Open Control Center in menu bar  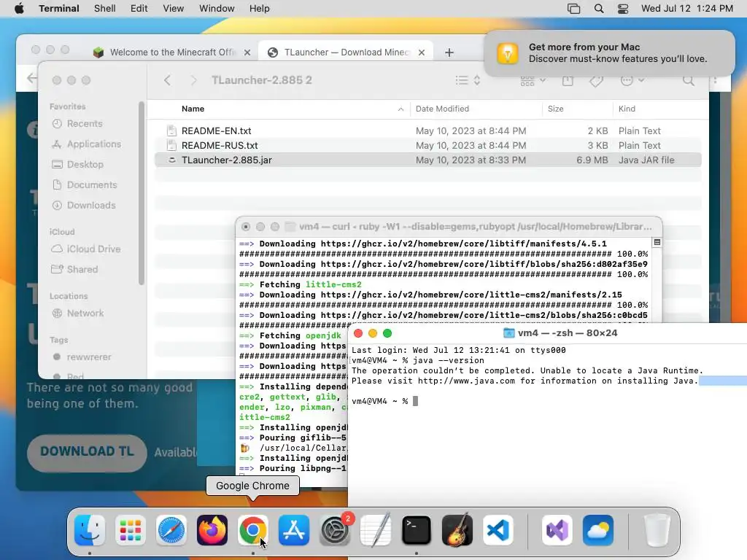point(623,9)
